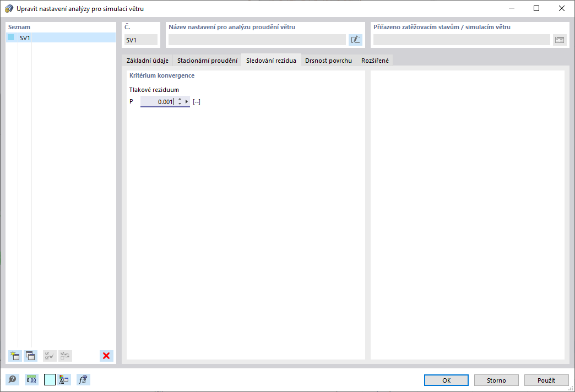575x392 pixels.
Task: Cancel with the Storno button
Action: point(496,380)
